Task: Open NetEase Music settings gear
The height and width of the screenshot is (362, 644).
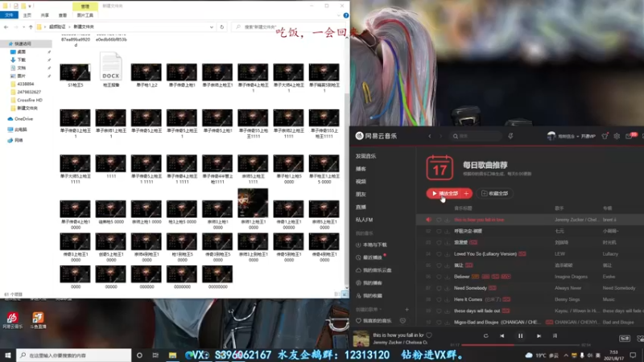Action: pyautogui.click(x=617, y=136)
